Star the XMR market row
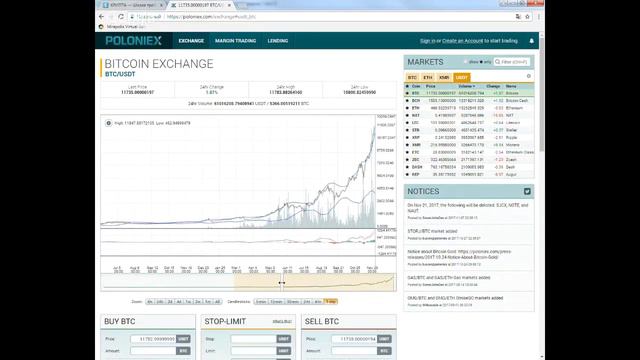 407,145
